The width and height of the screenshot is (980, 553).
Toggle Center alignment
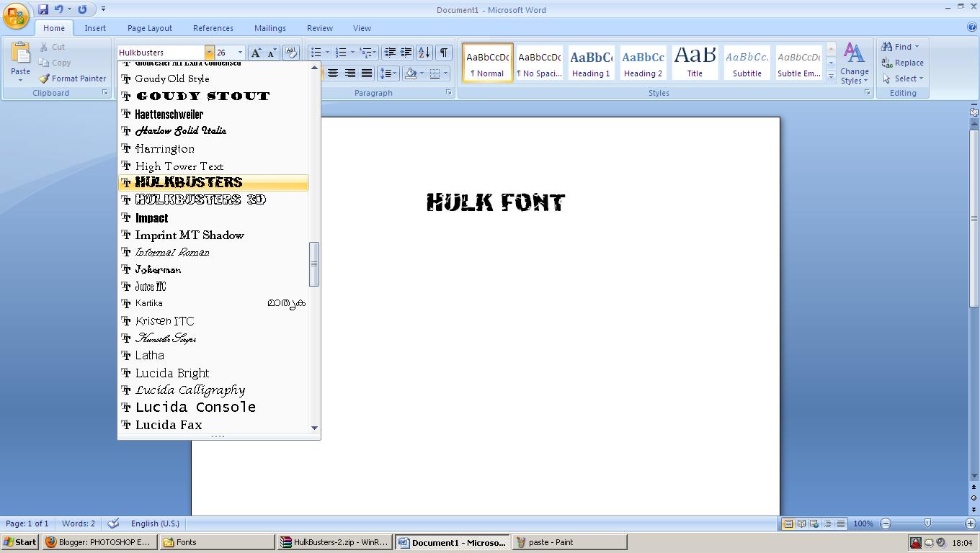333,73
